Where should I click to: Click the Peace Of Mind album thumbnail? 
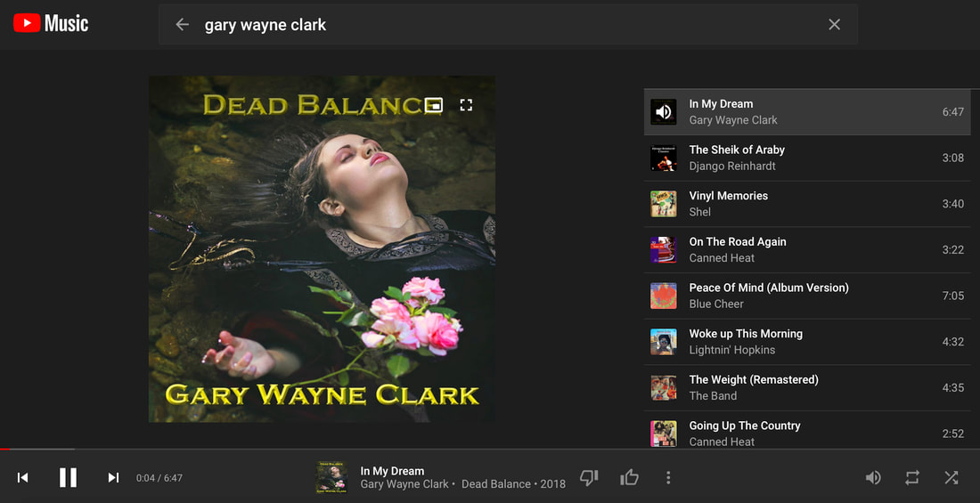pos(663,296)
